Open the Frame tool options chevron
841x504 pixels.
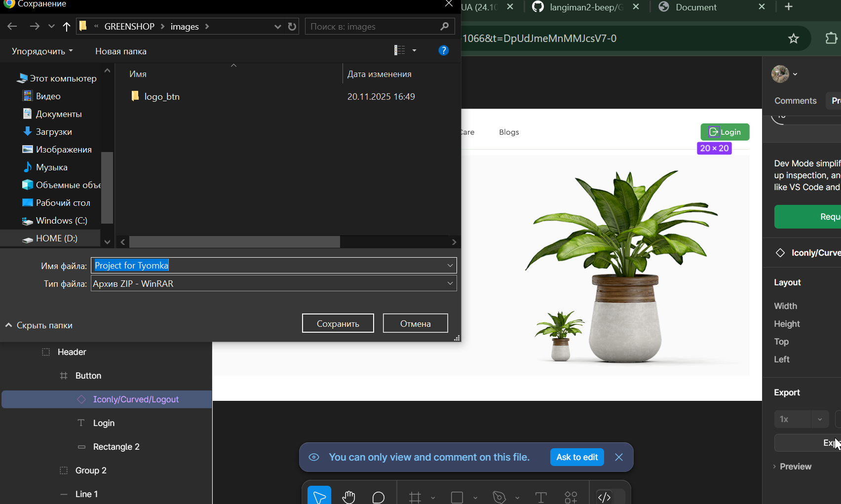(x=433, y=498)
